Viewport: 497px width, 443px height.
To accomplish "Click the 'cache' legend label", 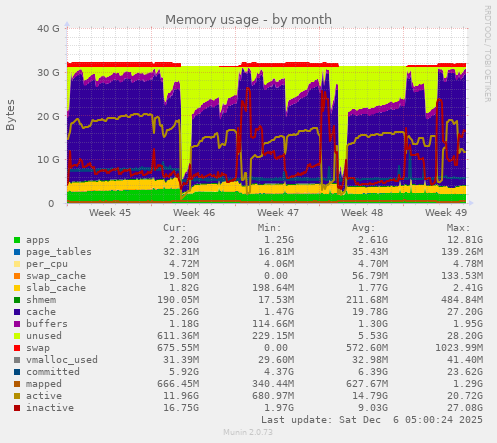I will click(x=41, y=312).
